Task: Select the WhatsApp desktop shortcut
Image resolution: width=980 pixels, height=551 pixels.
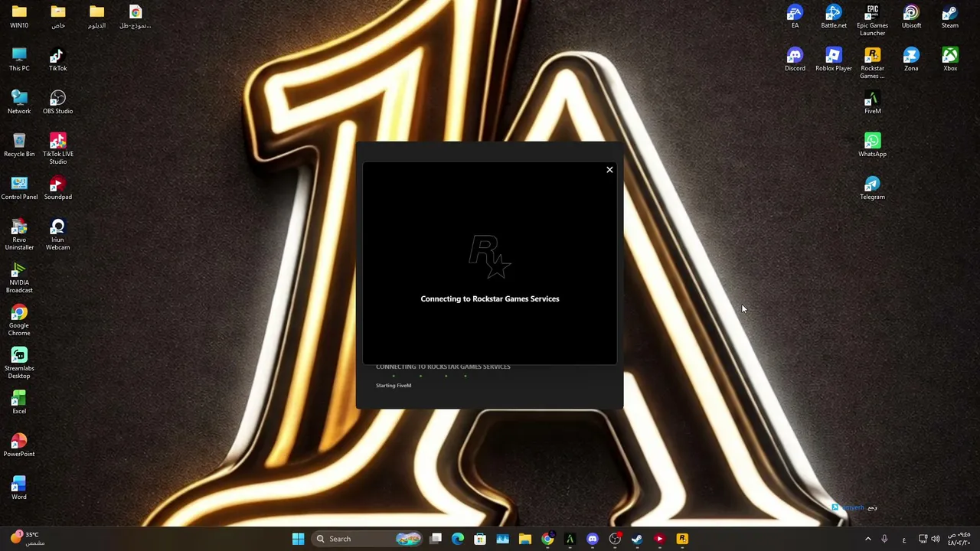Action: pyautogui.click(x=873, y=145)
